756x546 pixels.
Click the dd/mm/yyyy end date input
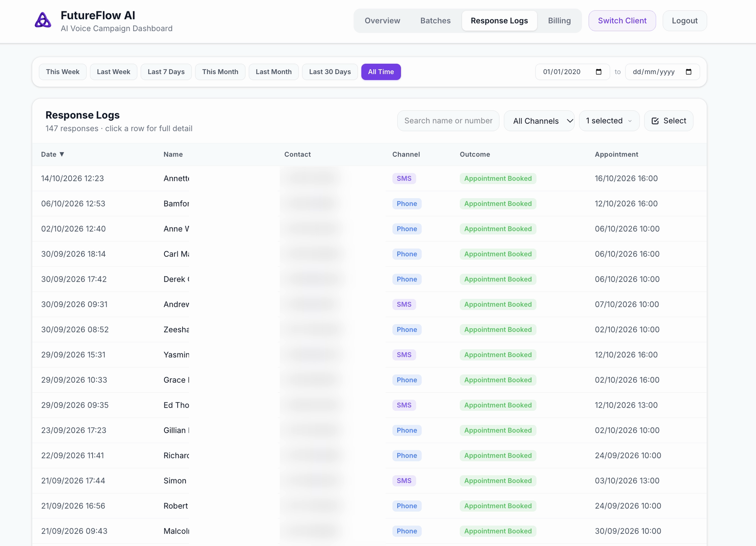pos(662,72)
